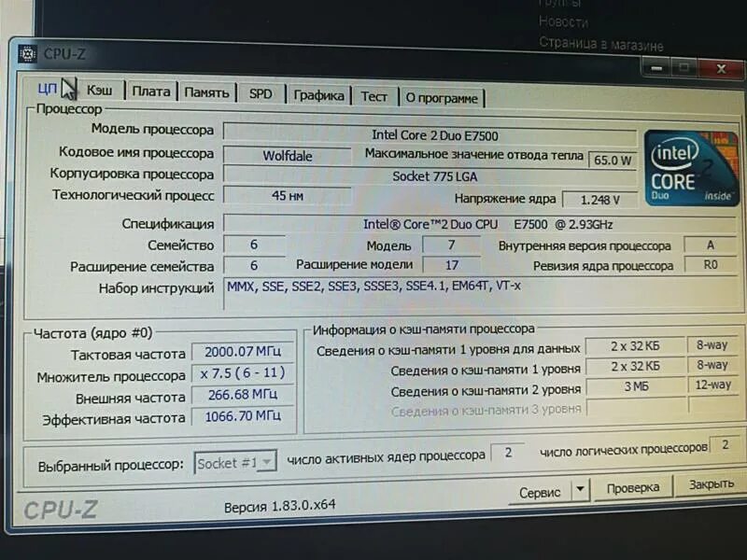Expand the Сервис dropdown arrow
747x560 pixels.
[x=580, y=489]
